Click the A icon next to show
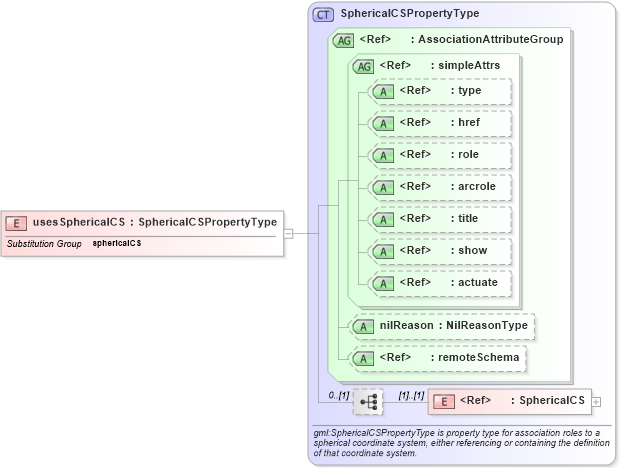Viewport: 620px width, 468px height. (383, 252)
